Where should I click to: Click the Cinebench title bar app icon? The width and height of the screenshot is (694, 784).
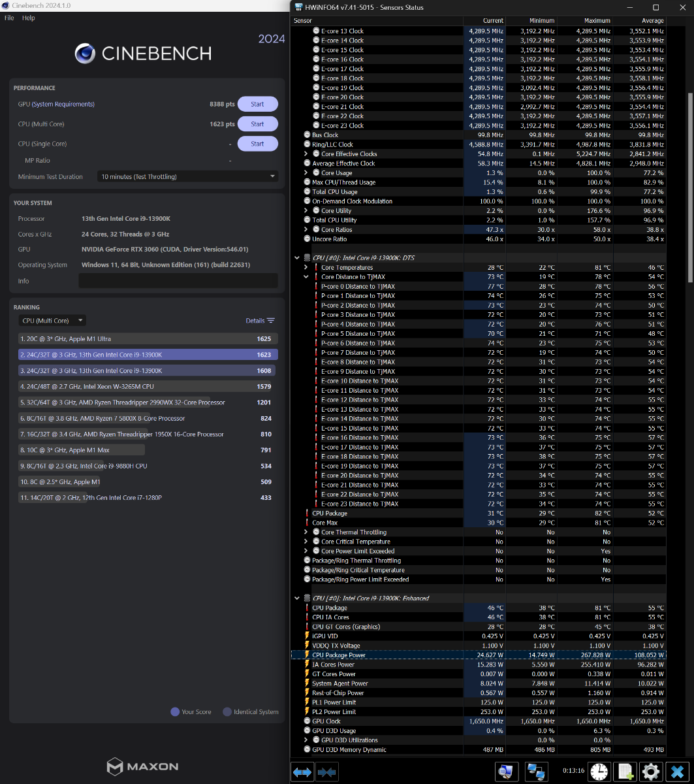pyautogui.click(x=6, y=5)
